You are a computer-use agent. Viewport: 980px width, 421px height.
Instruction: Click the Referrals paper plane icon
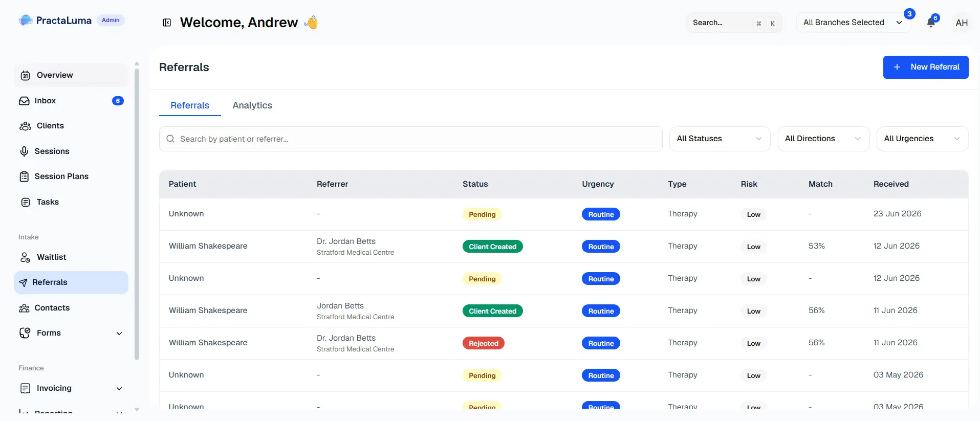(x=23, y=282)
